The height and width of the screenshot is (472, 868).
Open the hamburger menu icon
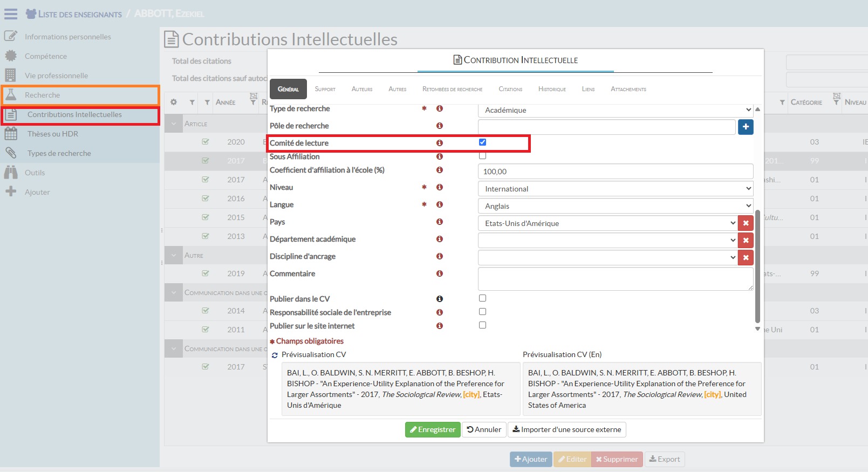pyautogui.click(x=11, y=14)
